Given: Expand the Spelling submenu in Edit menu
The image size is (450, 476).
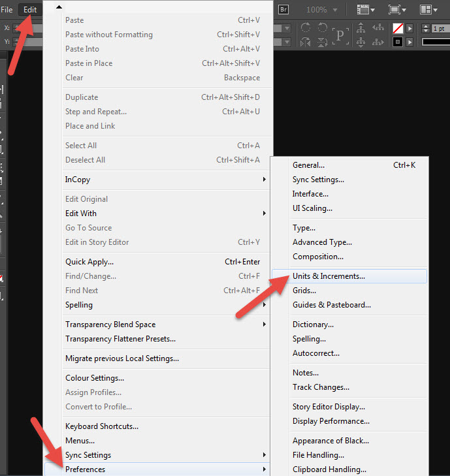Looking at the screenshot, I should 166,305.
